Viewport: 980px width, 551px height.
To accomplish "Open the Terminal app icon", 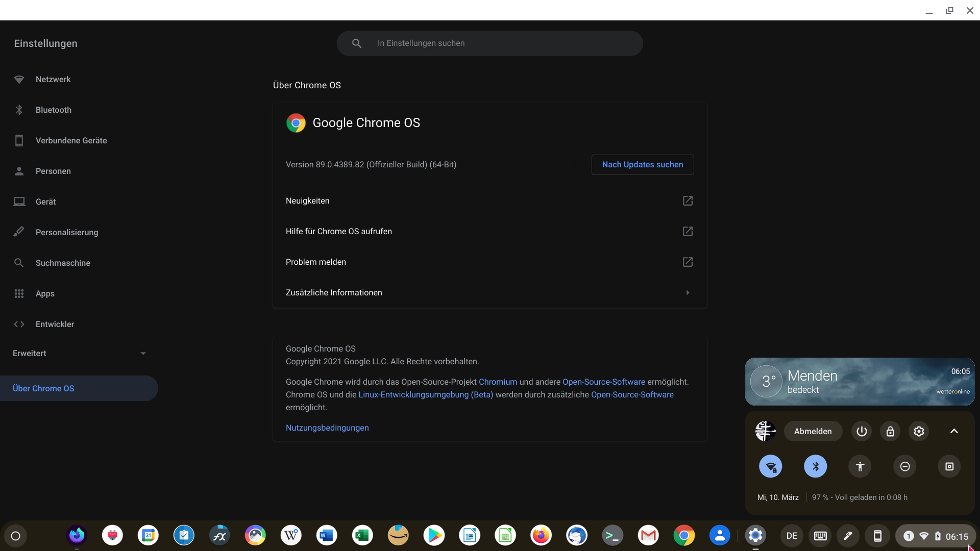I will 612,536.
